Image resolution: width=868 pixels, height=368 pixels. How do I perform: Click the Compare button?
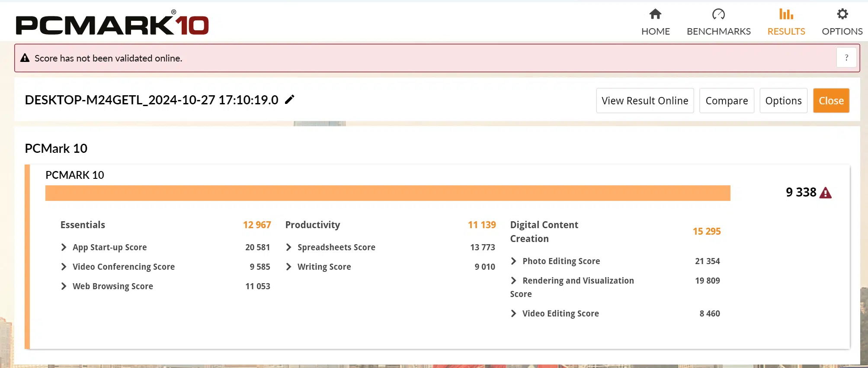(727, 100)
